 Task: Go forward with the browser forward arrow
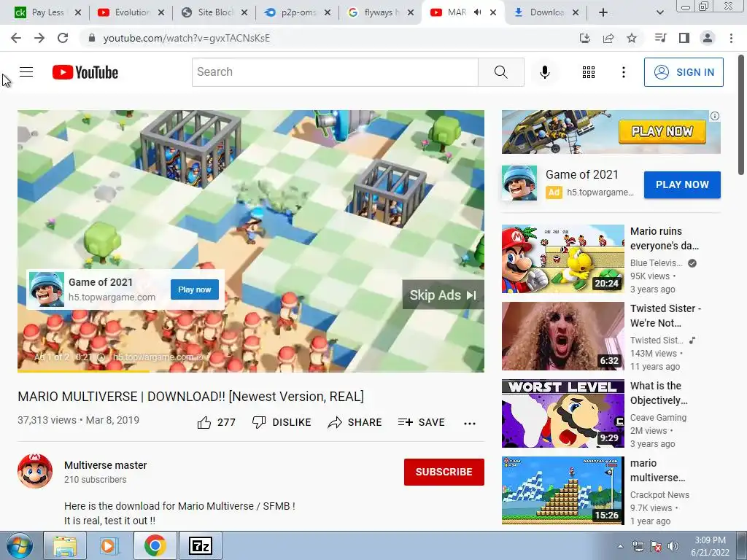pyautogui.click(x=39, y=38)
